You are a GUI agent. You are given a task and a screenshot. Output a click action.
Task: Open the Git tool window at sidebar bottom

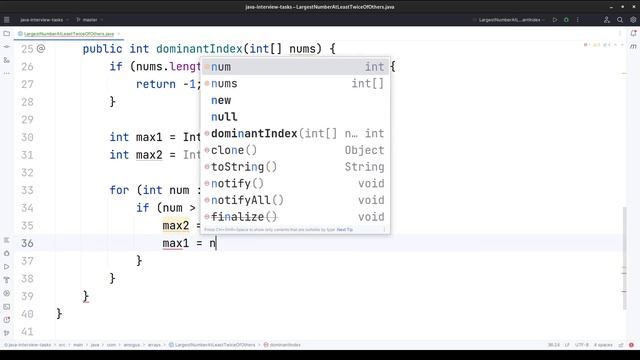point(7,333)
